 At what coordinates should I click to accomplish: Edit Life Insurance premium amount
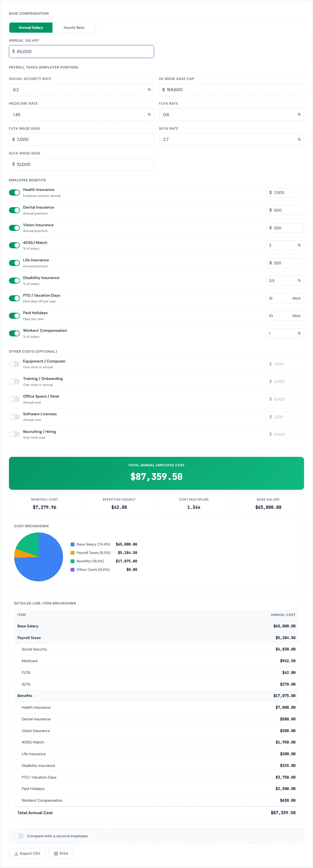tap(285, 263)
